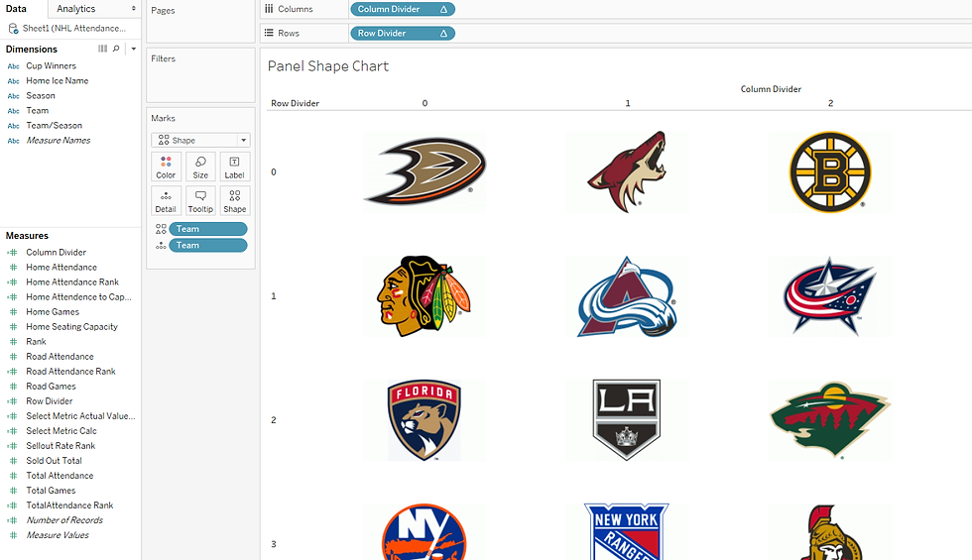Select the Home Attendance Rank measure
The width and height of the screenshot is (972, 560).
pyautogui.click(x=71, y=281)
